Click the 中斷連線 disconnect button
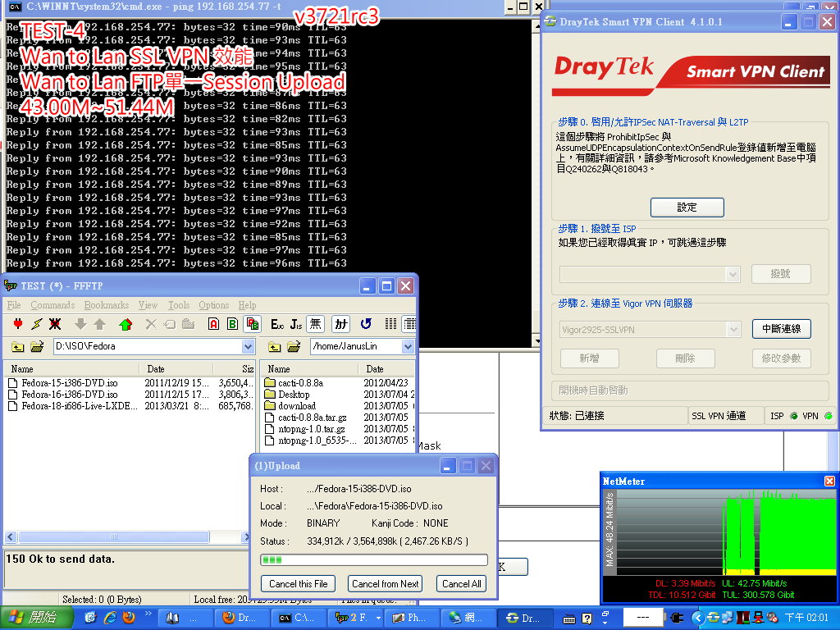 point(781,329)
